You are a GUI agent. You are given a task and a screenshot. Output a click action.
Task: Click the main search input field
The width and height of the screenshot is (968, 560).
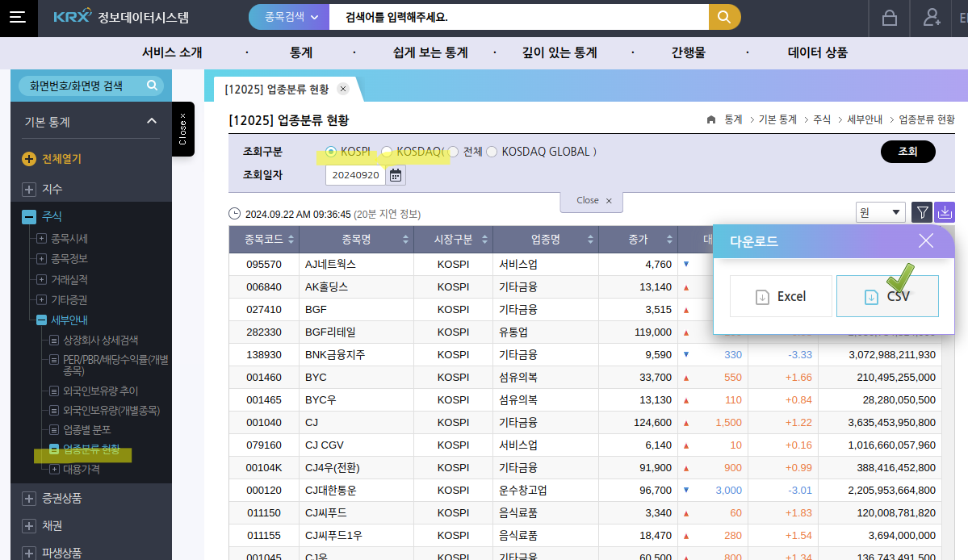[519, 17]
